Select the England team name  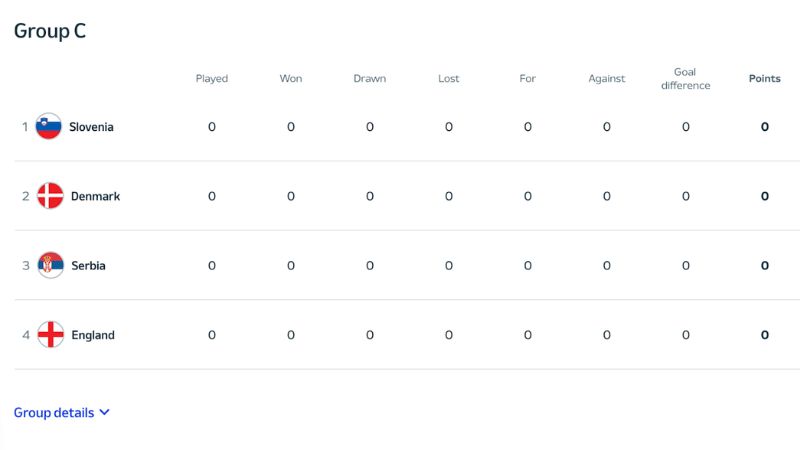tap(93, 335)
